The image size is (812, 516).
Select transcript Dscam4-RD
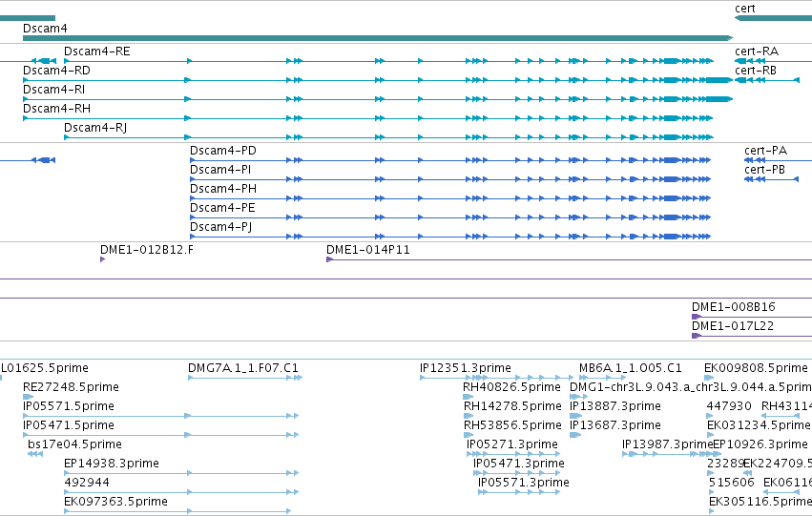(x=56, y=71)
